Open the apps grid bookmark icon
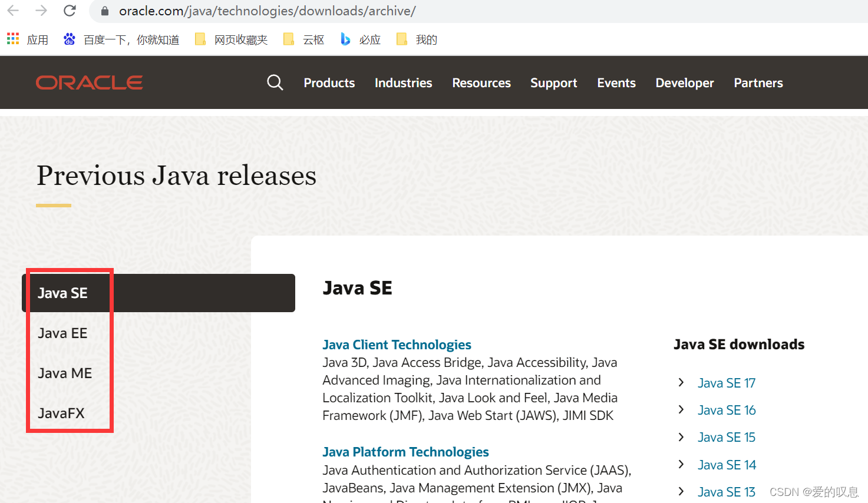Screen dimensions: 868x503 [13, 39]
